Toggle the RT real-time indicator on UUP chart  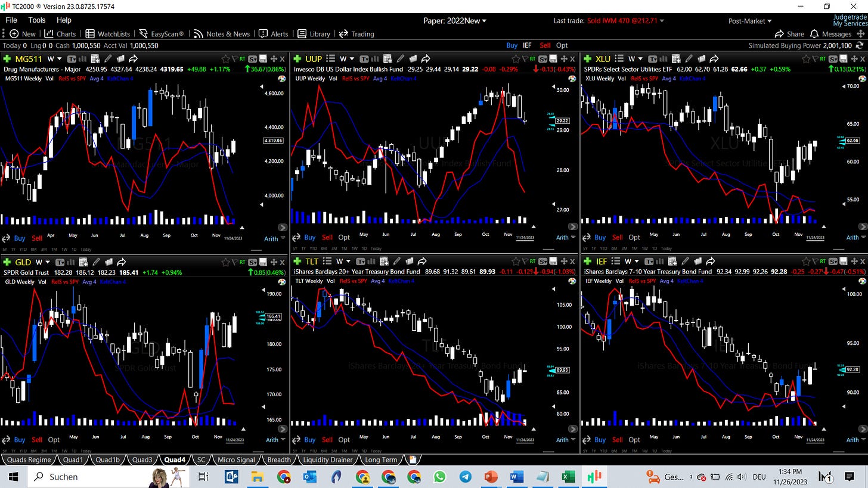[532, 59]
